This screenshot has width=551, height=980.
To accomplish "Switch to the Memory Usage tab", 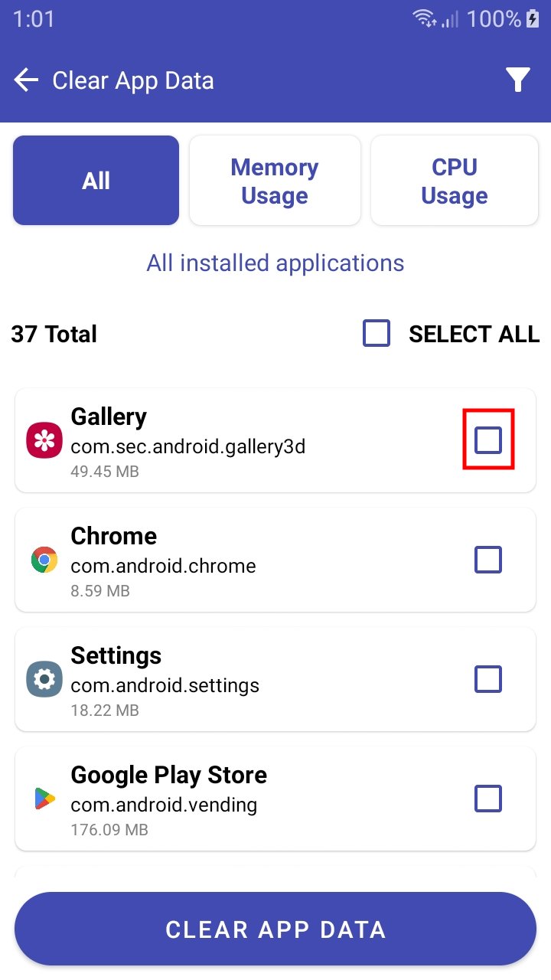I will [275, 181].
